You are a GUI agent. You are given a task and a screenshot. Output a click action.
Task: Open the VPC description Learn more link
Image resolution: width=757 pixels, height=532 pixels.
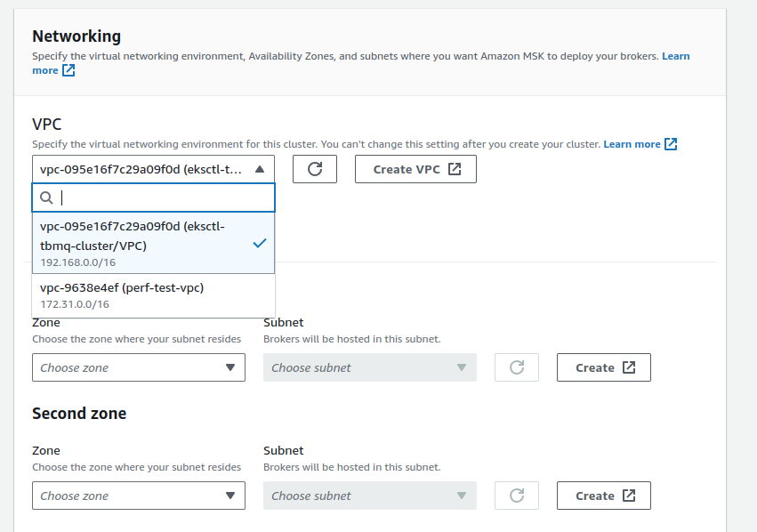632,144
